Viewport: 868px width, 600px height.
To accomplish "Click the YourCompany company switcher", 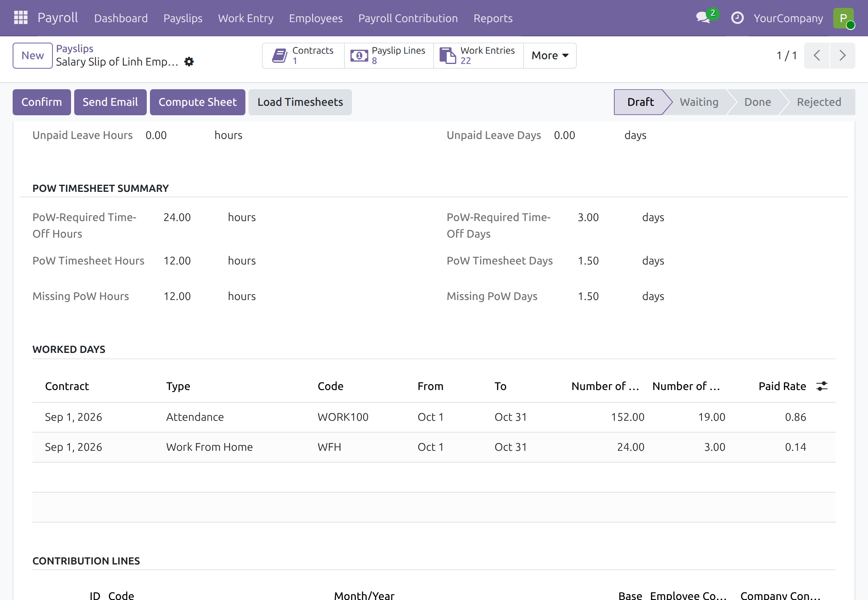I will pyautogui.click(x=788, y=18).
